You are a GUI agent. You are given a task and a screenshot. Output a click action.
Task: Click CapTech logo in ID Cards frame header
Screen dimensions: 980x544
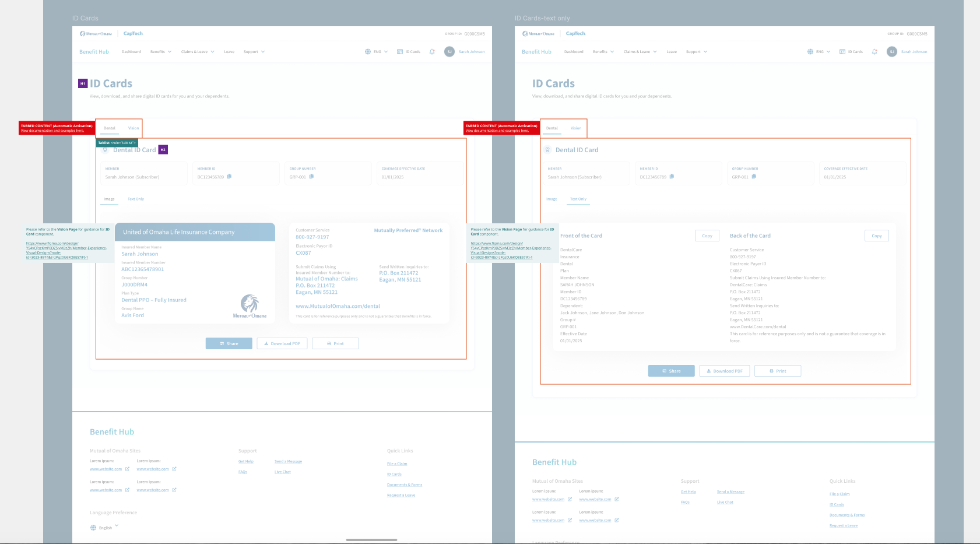coord(133,34)
